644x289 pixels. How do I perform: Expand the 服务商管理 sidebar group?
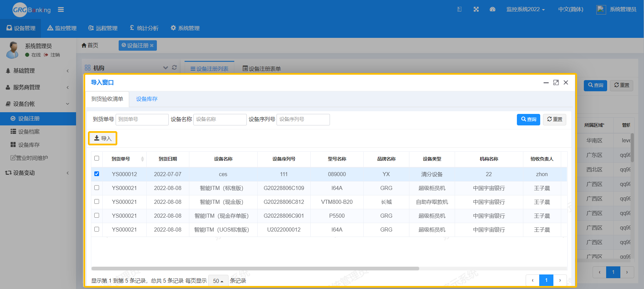(x=38, y=87)
